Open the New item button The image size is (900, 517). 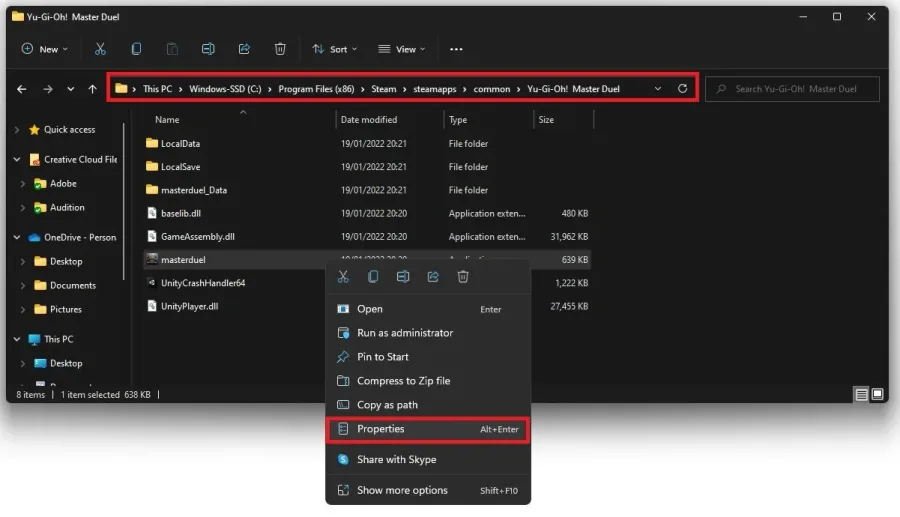tap(45, 49)
